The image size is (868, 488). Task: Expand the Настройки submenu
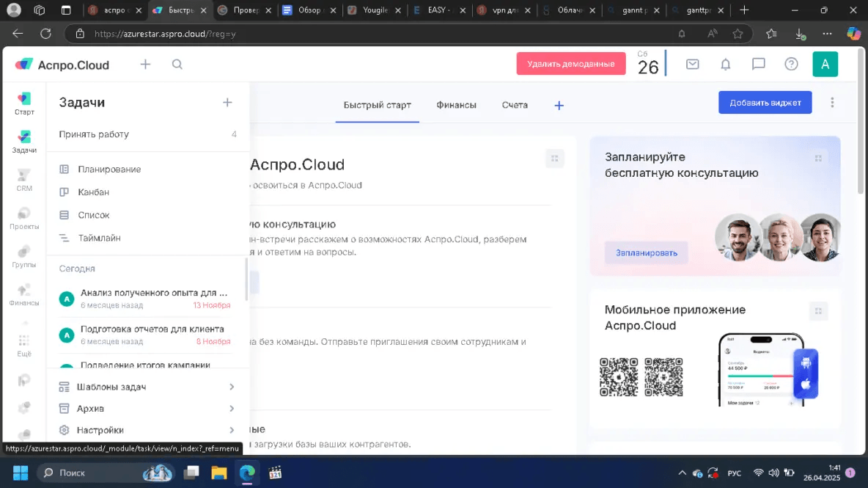(x=147, y=430)
